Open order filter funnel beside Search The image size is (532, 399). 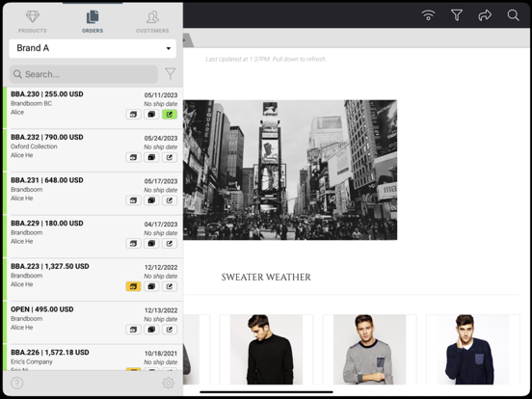pos(171,74)
